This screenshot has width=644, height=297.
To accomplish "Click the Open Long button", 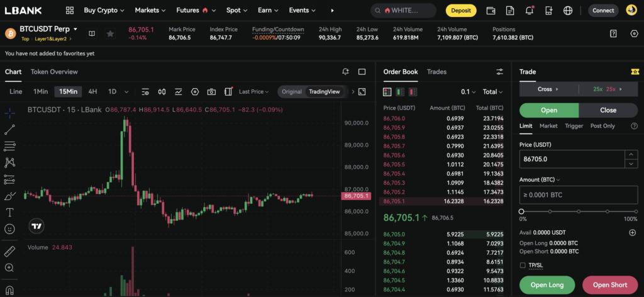I will coord(547,284).
